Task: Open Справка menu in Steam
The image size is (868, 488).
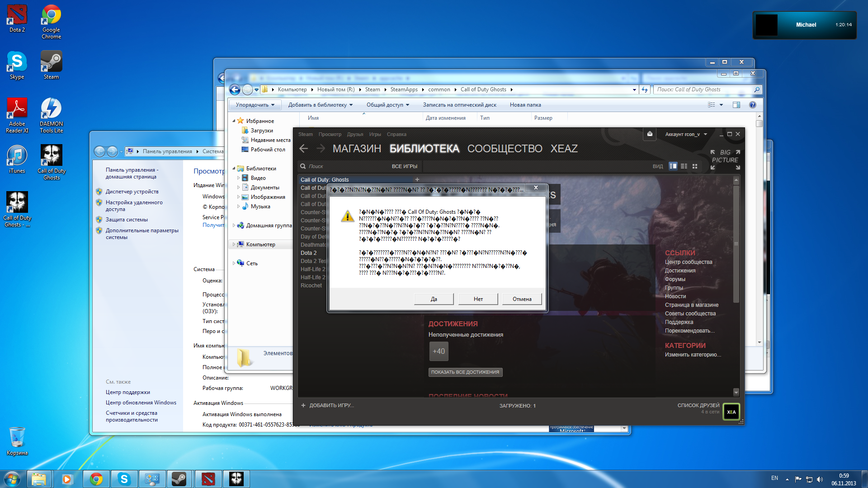Action: pos(396,134)
